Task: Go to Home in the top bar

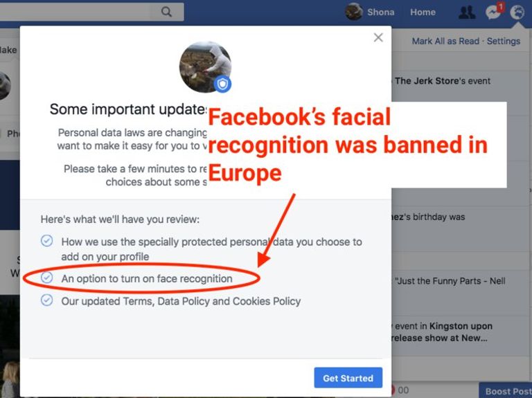Action: (x=423, y=12)
